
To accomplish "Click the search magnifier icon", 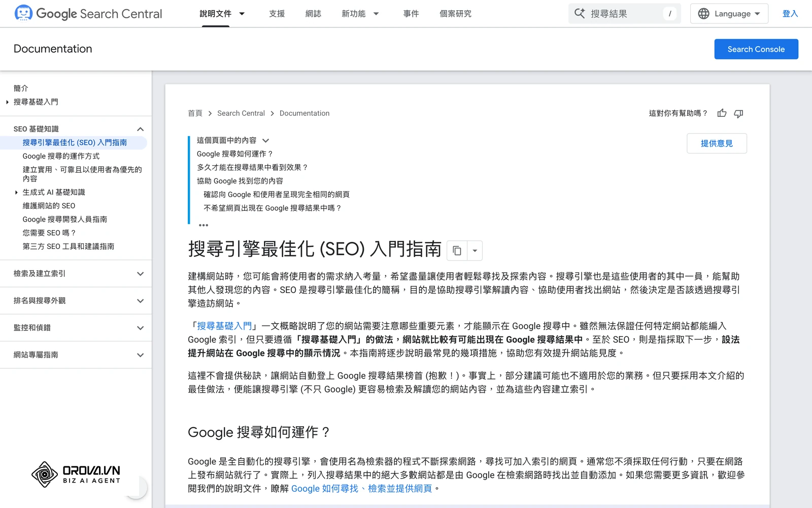I will tap(580, 14).
